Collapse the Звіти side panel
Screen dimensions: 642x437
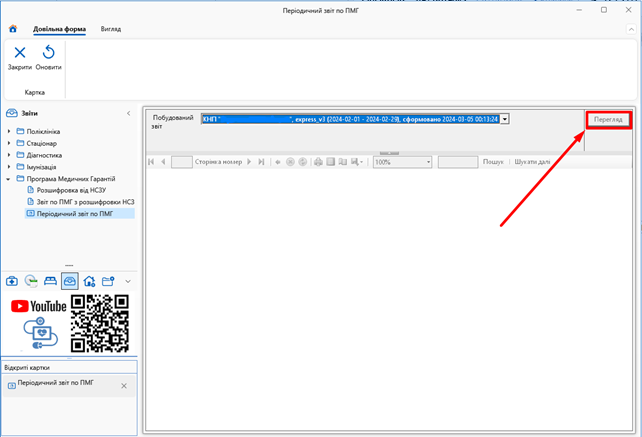pyautogui.click(x=129, y=113)
